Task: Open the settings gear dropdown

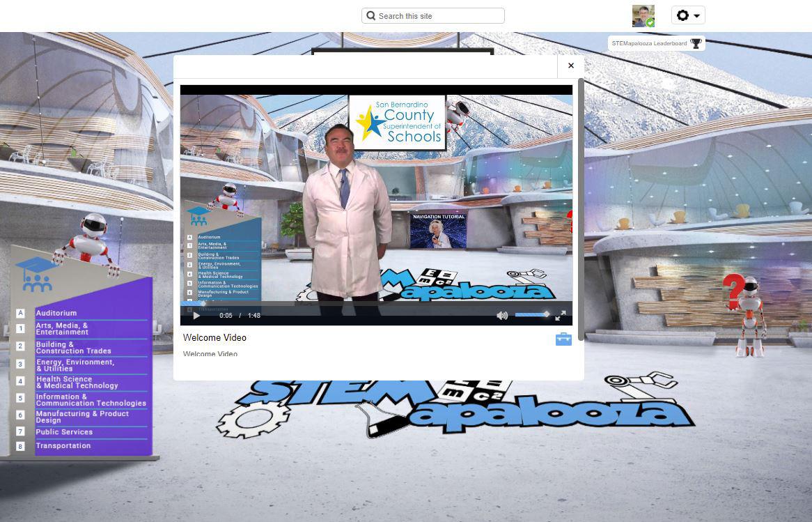Action: click(688, 15)
